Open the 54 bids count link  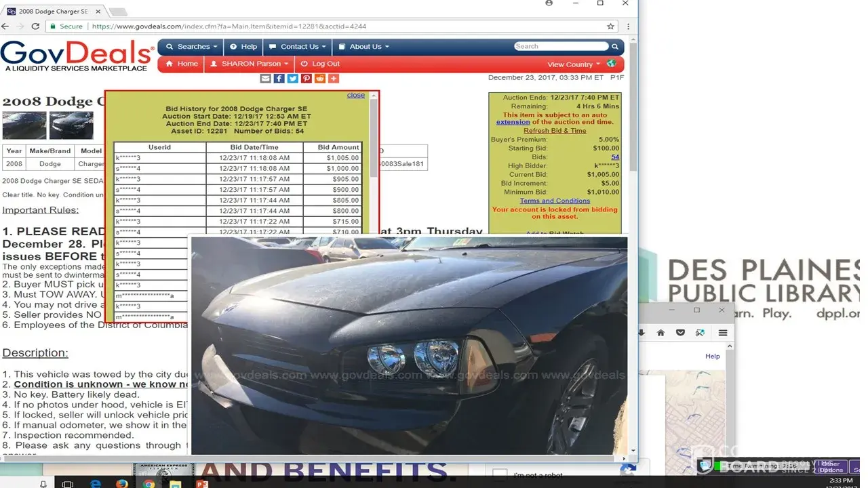(615, 157)
